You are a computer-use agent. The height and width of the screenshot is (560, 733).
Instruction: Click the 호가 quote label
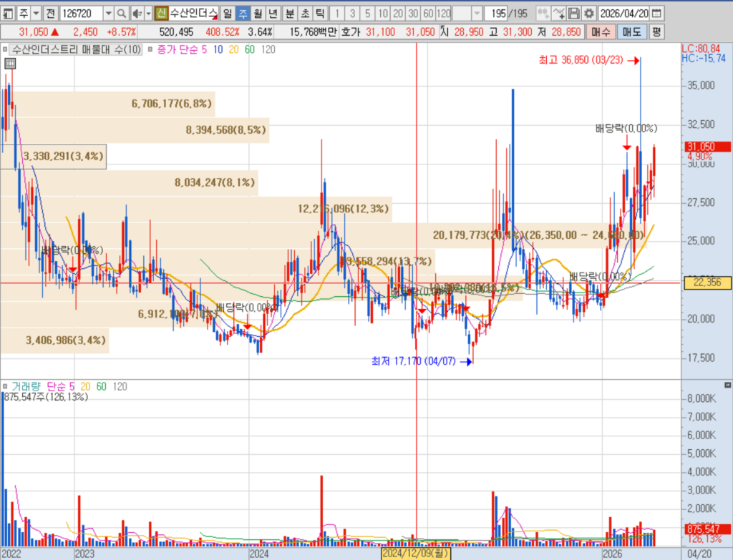(351, 31)
